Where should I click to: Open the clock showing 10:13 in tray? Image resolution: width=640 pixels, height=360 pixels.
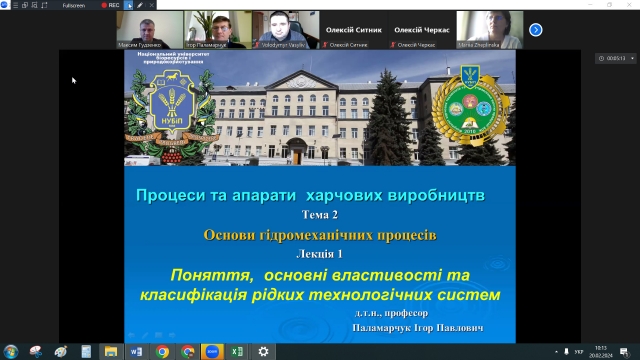click(x=601, y=352)
